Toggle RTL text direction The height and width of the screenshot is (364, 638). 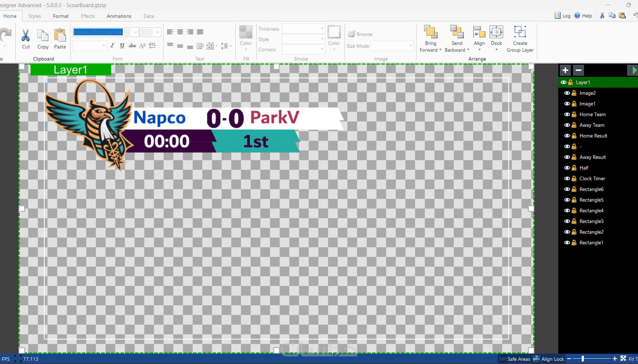tap(152, 46)
